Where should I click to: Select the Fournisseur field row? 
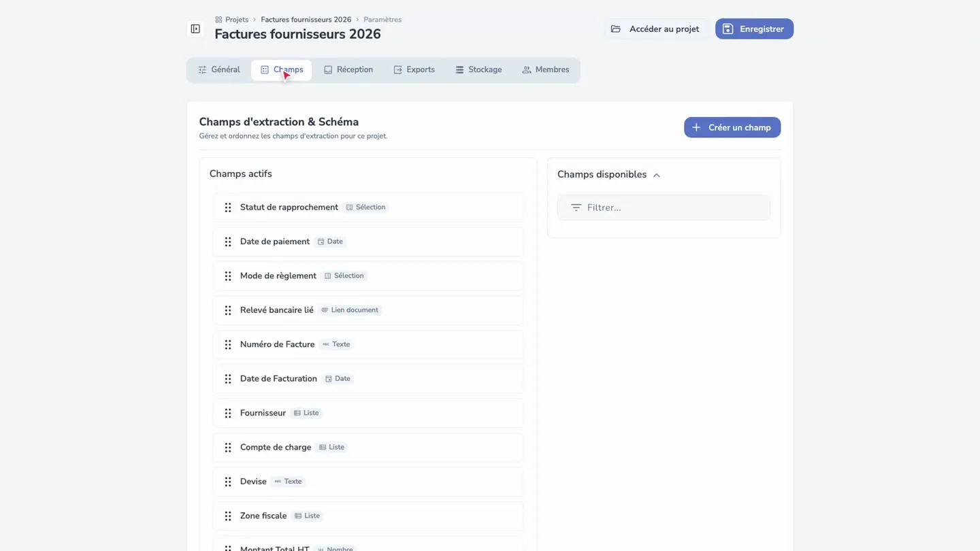(x=368, y=413)
